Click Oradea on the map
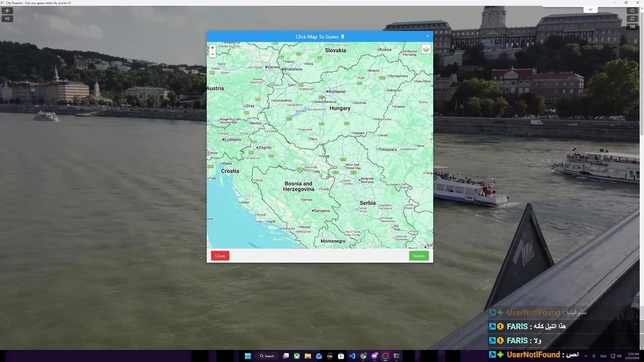Viewport: 644px width, 362px height. (399, 107)
